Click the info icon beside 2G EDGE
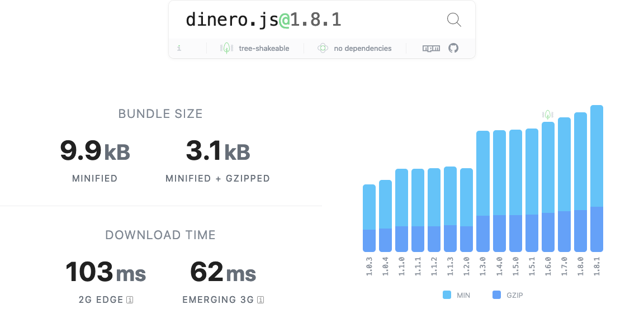The width and height of the screenshot is (644, 309). 130,300
